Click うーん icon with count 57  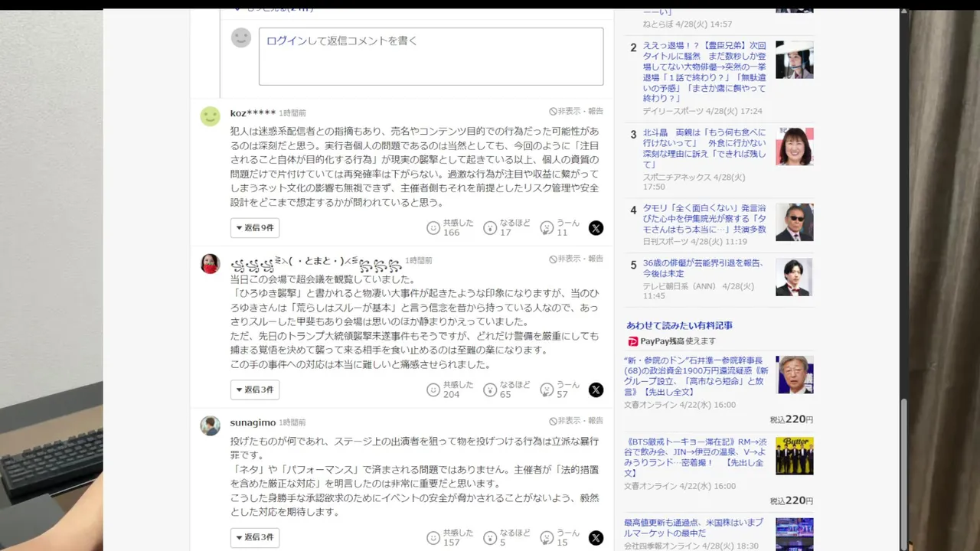(547, 390)
